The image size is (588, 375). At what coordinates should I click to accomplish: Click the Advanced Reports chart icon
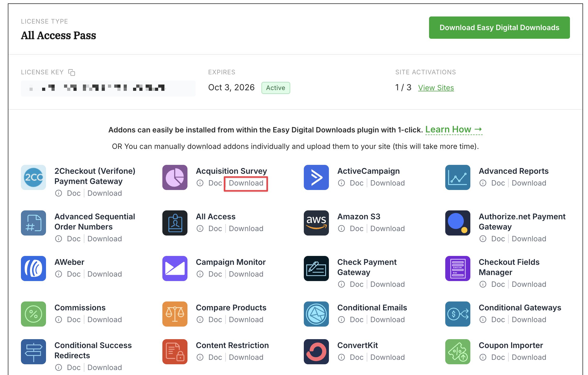458,177
